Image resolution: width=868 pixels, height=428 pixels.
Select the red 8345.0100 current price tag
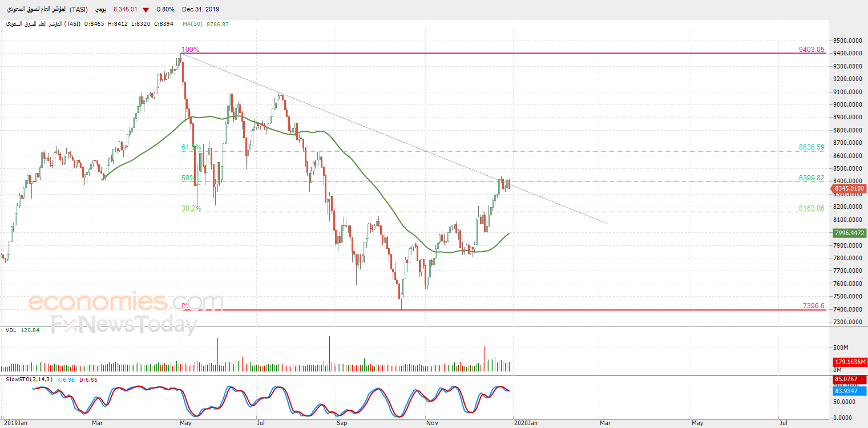tap(849, 188)
